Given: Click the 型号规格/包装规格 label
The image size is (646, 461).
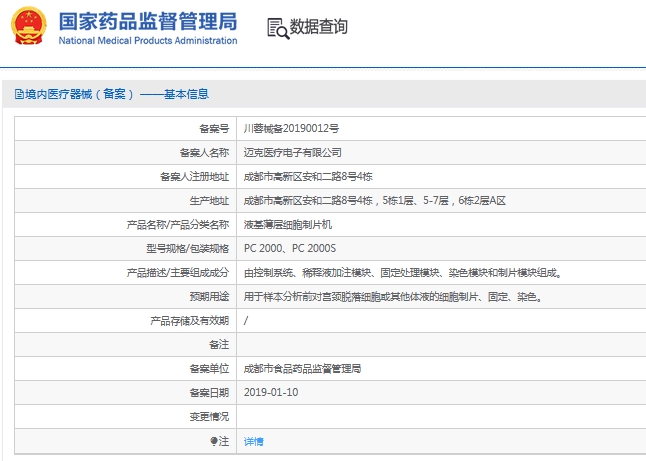Looking at the screenshot, I should (x=187, y=248).
